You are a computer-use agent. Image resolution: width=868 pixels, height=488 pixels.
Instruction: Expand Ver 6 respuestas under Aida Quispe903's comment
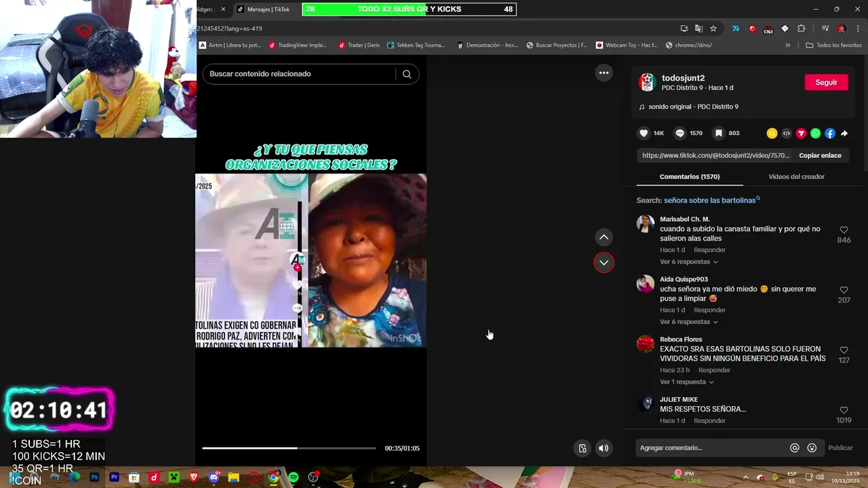pos(688,322)
